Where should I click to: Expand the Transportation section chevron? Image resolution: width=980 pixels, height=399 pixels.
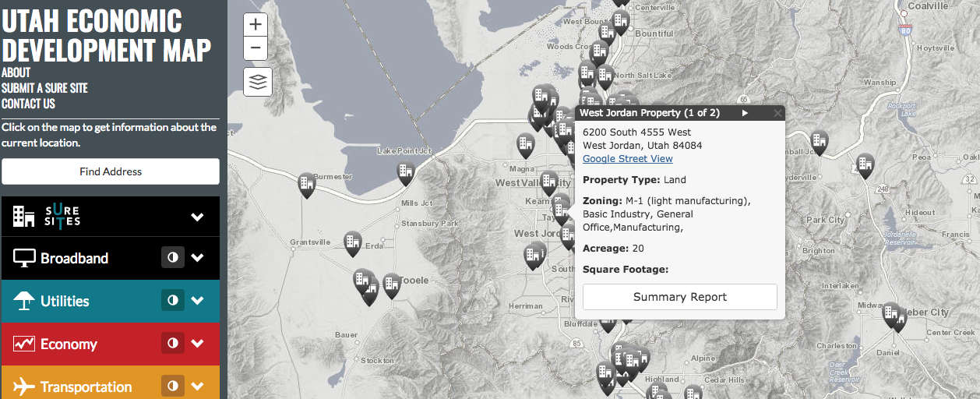pyautogui.click(x=198, y=386)
